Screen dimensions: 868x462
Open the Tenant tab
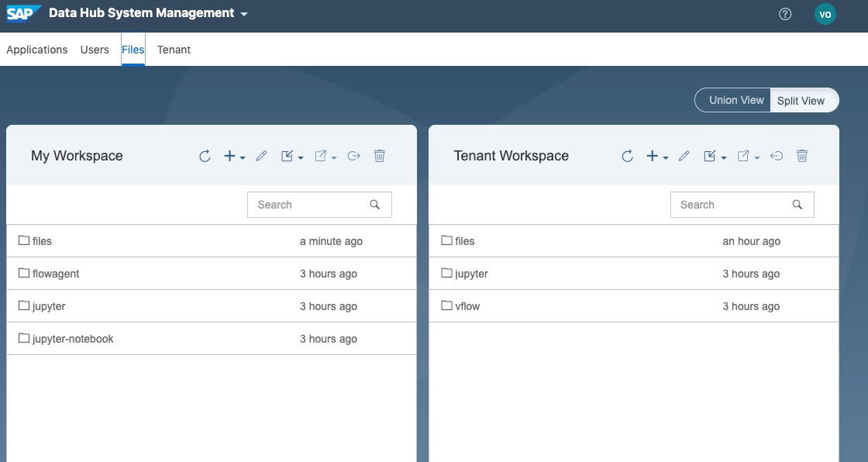174,50
